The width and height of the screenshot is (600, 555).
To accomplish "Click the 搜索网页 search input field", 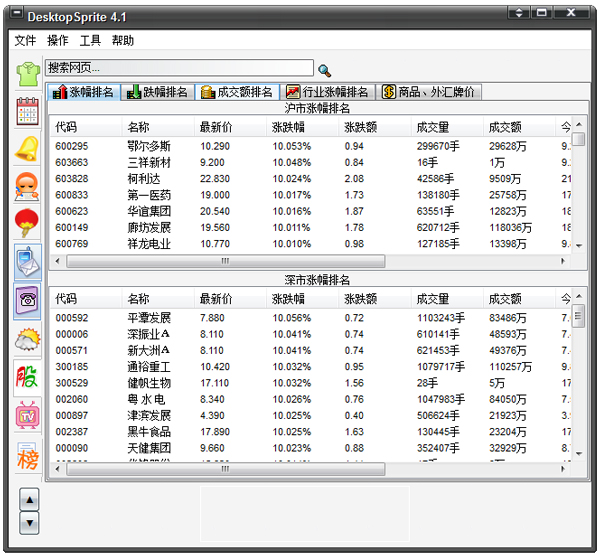I will [180, 69].
